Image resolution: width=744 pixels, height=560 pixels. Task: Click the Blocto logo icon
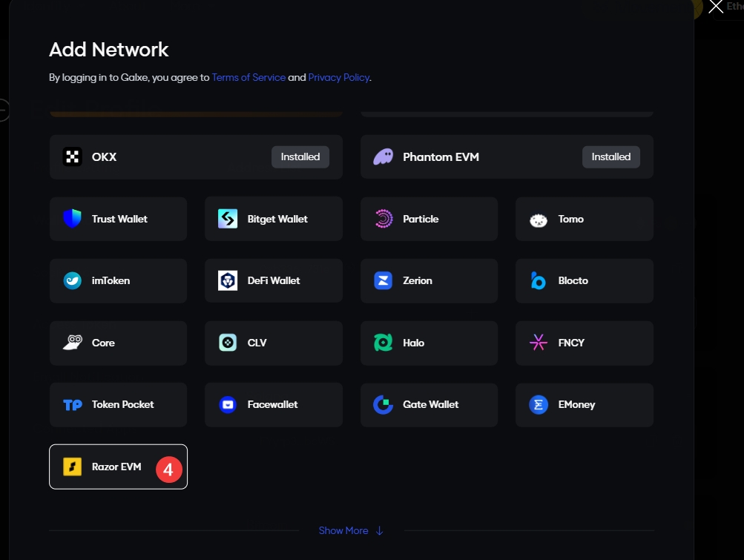[539, 280]
